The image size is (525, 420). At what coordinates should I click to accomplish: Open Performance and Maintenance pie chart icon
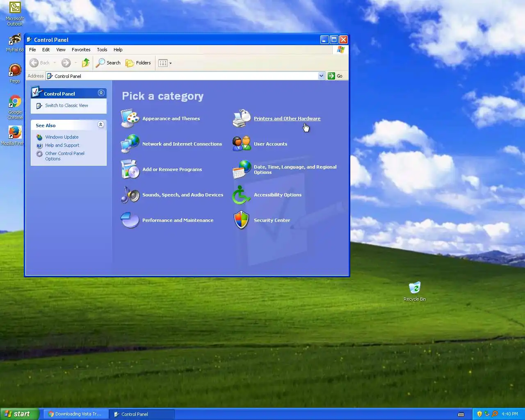click(x=130, y=220)
